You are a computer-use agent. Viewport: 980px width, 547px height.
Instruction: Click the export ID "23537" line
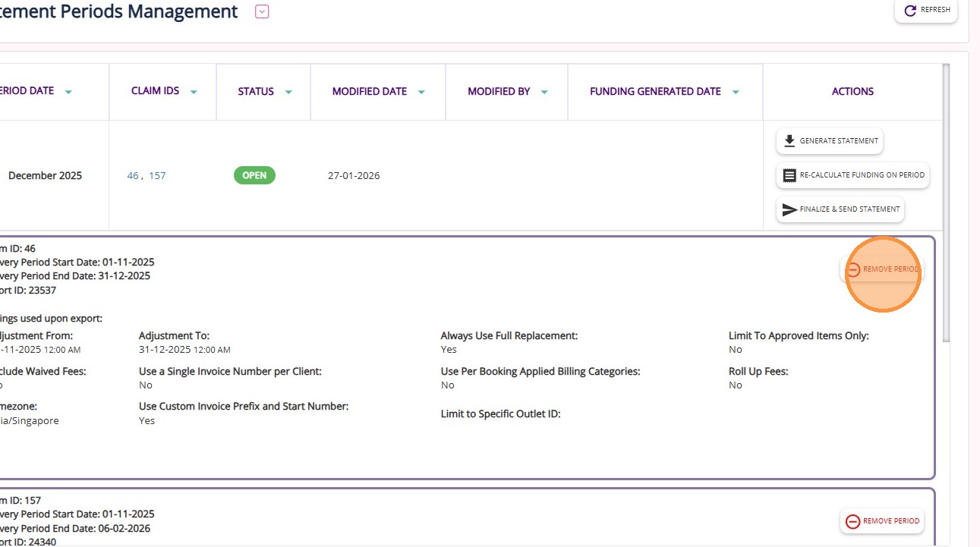[28, 291]
